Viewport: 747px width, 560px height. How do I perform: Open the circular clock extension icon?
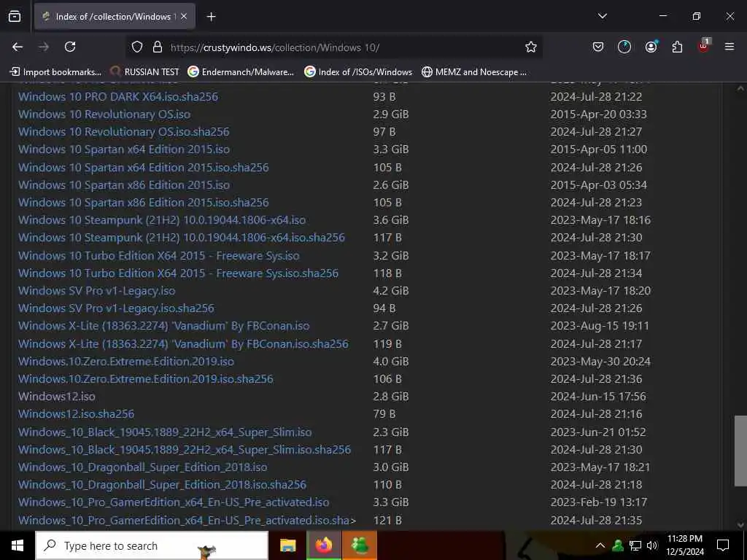tap(624, 47)
